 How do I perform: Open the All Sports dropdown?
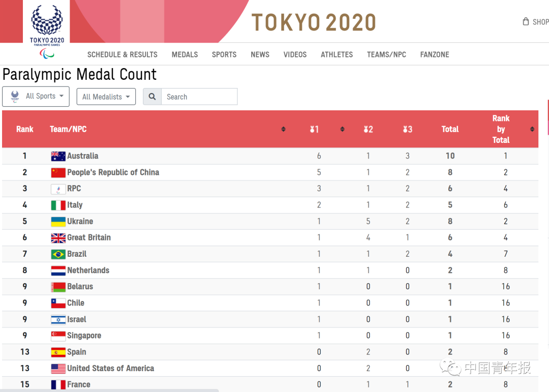[x=36, y=96]
